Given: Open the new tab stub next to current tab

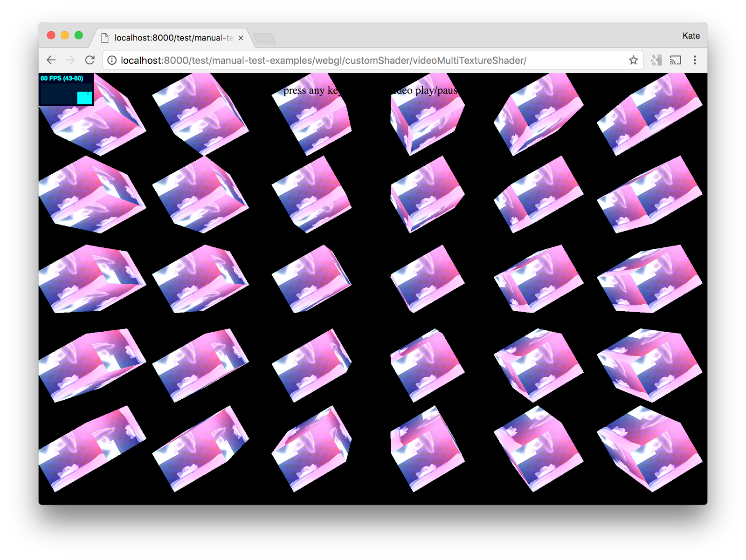Looking at the screenshot, I should [265, 39].
